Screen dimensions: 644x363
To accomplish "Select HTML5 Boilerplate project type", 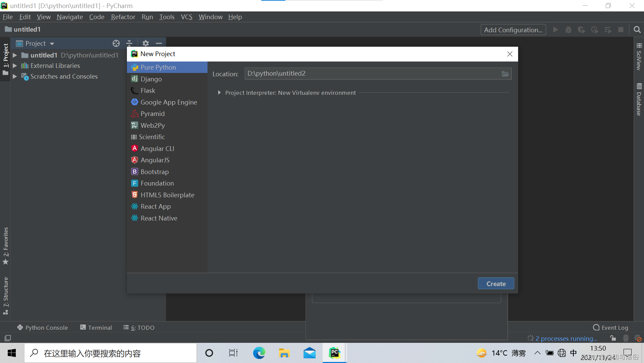I will coord(167,195).
